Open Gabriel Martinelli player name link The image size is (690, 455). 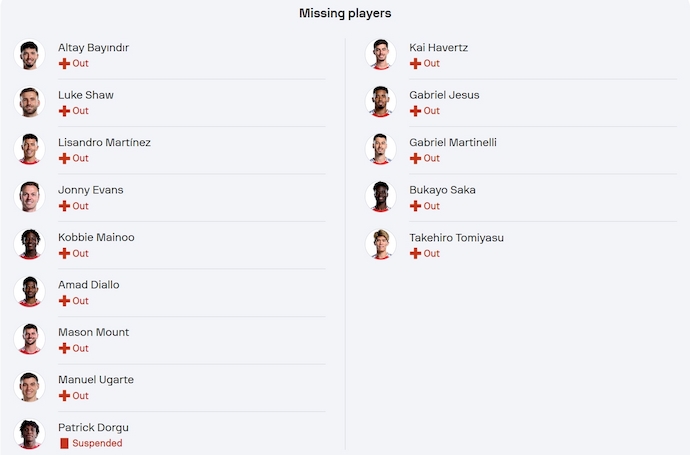click(452, 142)
